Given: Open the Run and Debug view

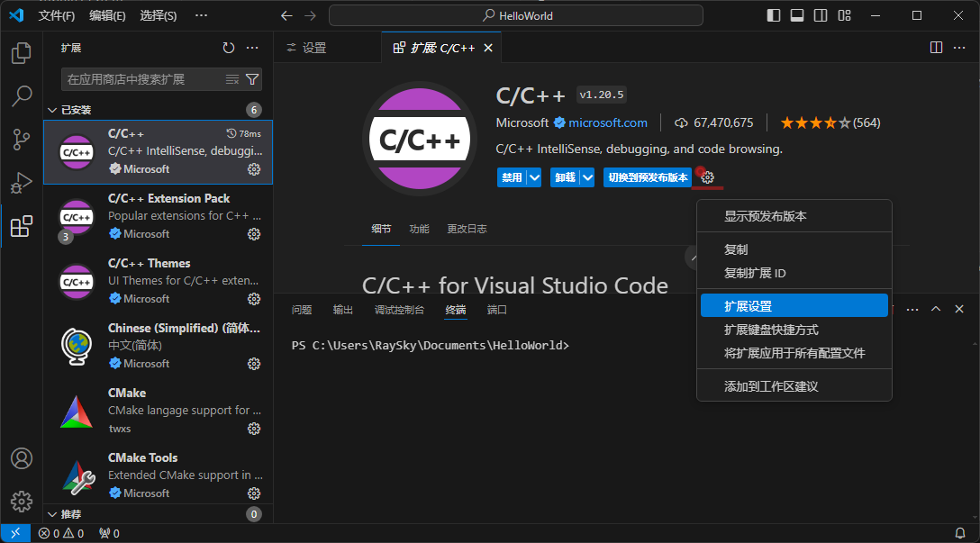Looking at the screenshot, I should click(22, 183).
